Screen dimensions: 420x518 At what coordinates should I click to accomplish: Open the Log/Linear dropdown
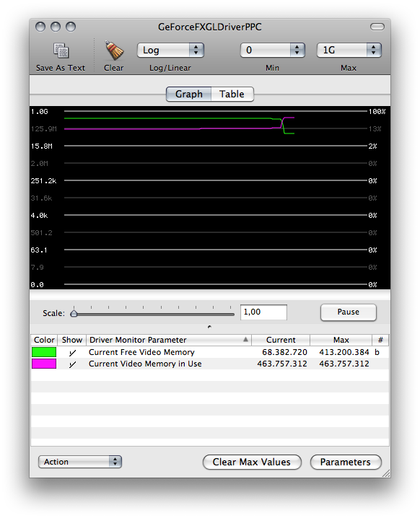[x=170, y=51]
